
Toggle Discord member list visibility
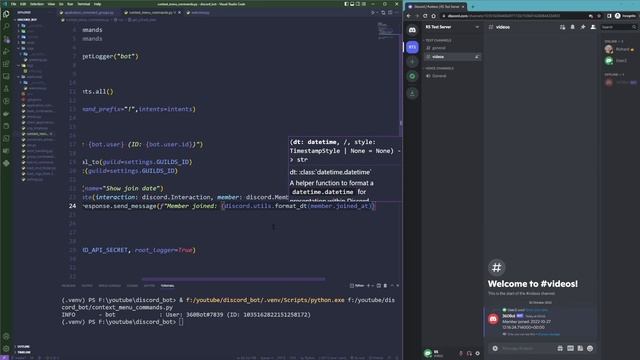pos(593,27)
